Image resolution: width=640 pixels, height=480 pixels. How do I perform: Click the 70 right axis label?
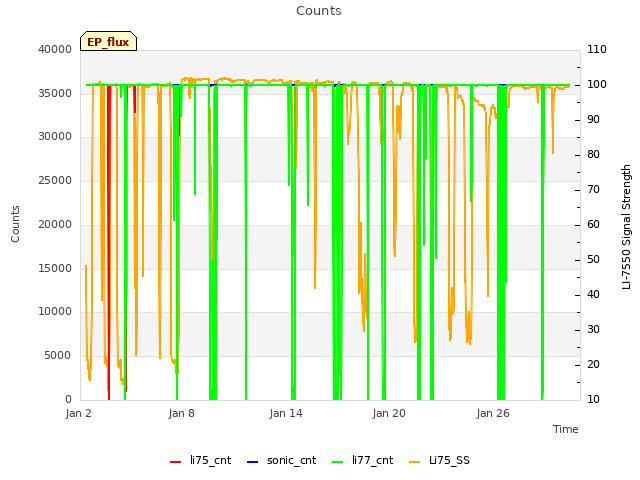click(x=593, y=189)
